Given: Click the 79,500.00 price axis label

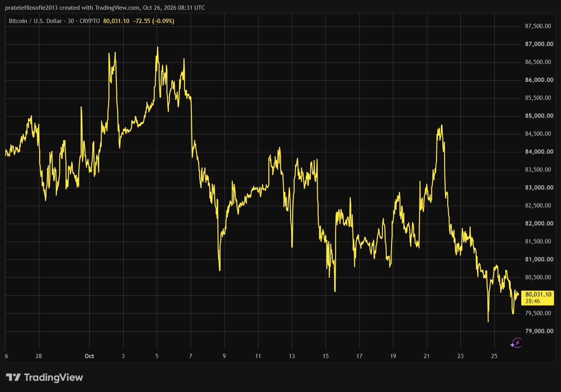Looking at the screenshot, I should tap(538, 313).
